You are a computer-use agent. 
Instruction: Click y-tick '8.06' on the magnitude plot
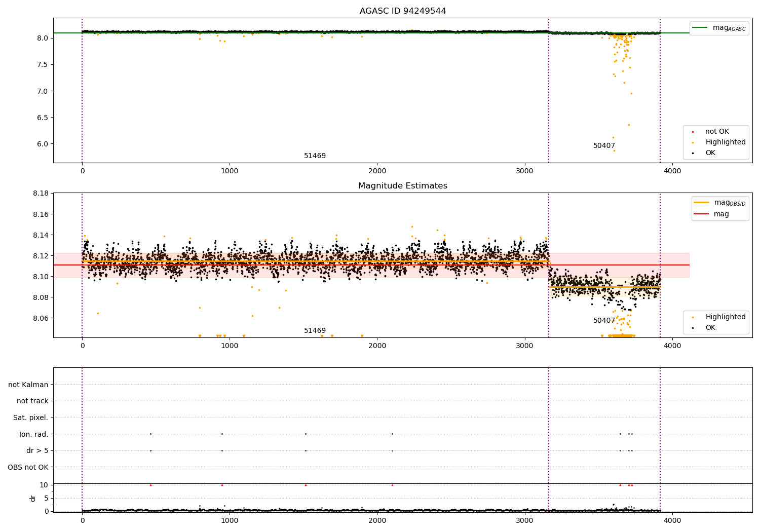[x=41, y=318]
